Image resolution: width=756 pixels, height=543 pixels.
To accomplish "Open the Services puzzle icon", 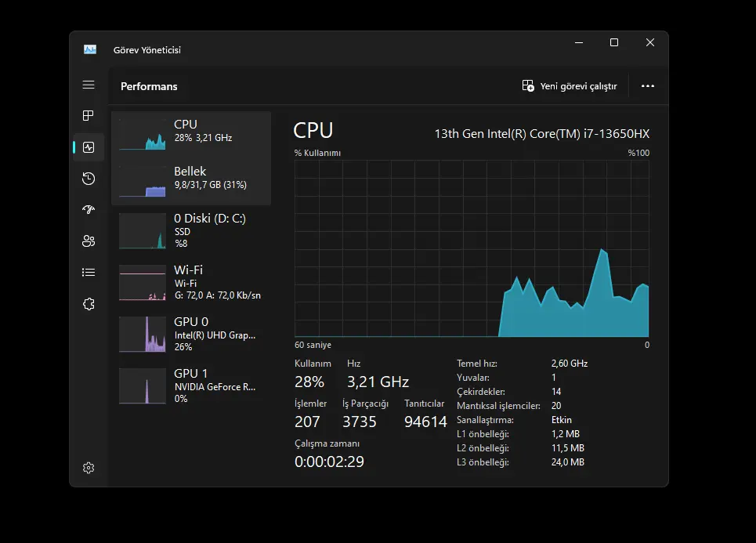I will click(89, 304).
